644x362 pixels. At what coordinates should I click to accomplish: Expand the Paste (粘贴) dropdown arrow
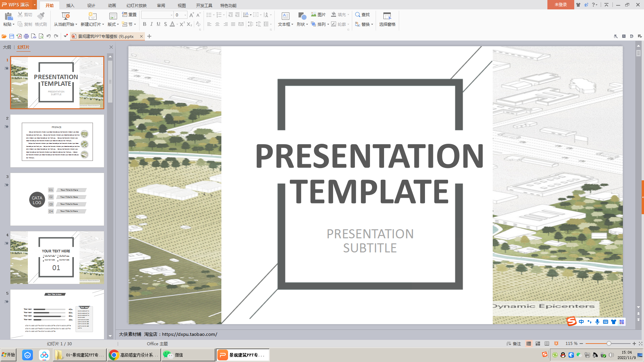coord(13,24)
